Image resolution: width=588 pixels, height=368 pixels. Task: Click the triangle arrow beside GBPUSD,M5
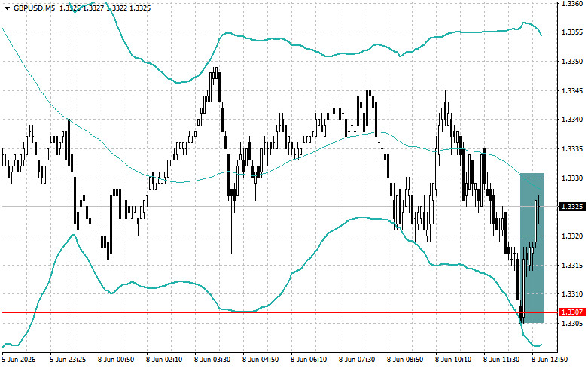pyautogui.click(x=7, y=8)
